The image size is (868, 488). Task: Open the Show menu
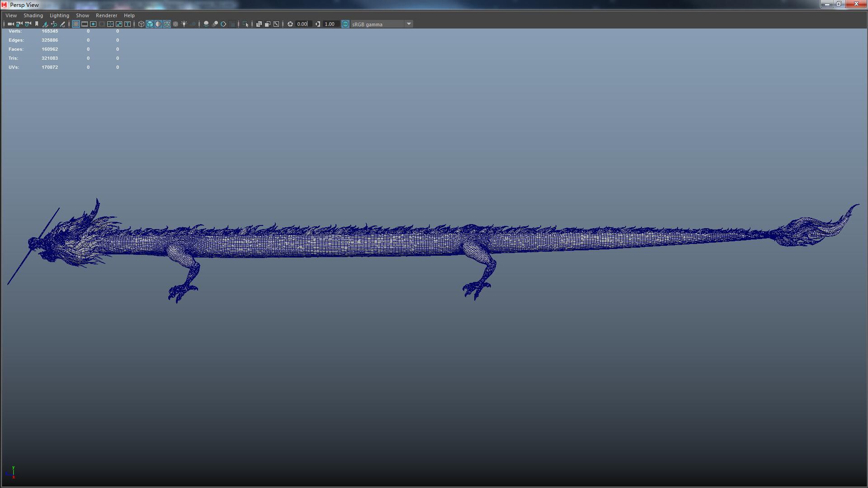click(x=82, y=15)
